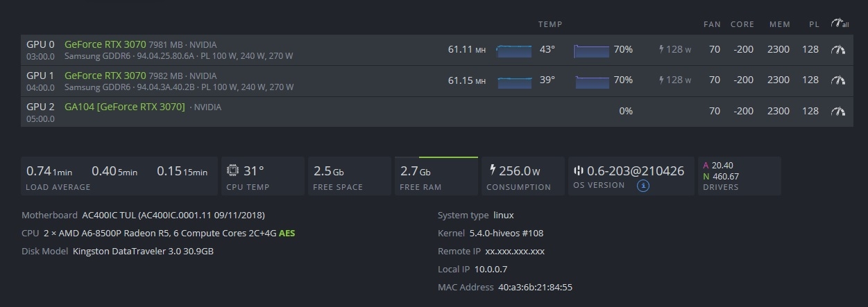Select the GPU 1 GeForce RTX 3070 name
This screenshot has height=307, width=868.
pos(105,76)
